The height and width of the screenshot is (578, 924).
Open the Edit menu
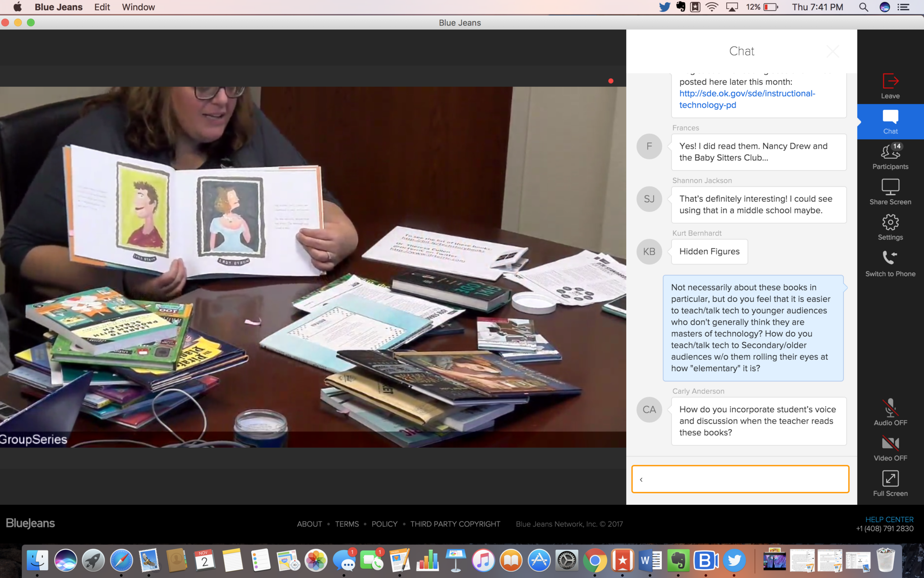102,7
